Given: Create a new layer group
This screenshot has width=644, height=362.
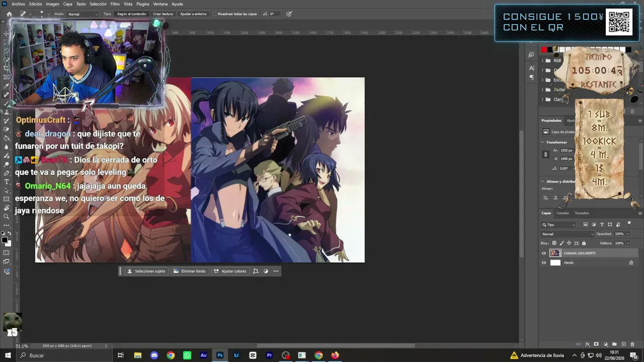Looking at the screenshot, I should click(614, 344).
